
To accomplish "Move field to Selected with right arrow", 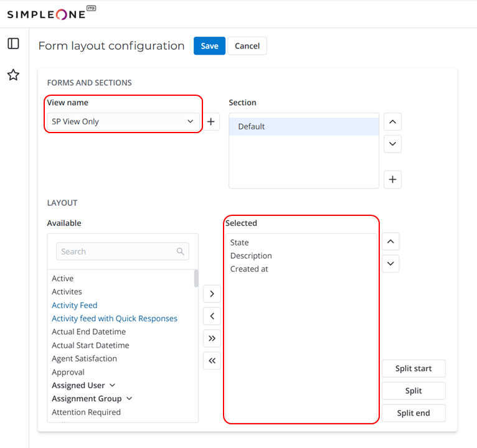I will click(212, 294).
